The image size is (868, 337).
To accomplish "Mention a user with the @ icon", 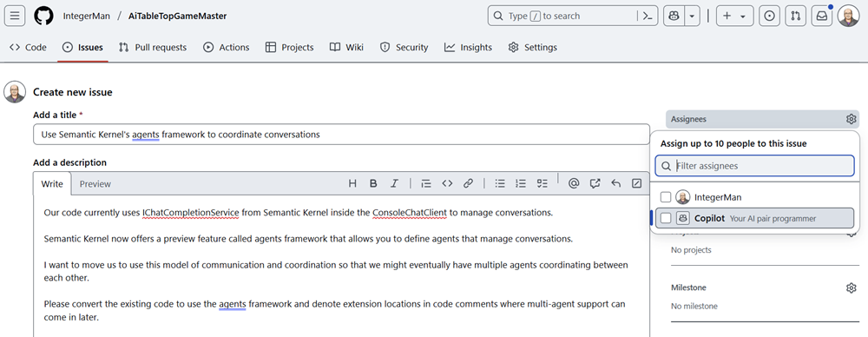I will (574, 183).
